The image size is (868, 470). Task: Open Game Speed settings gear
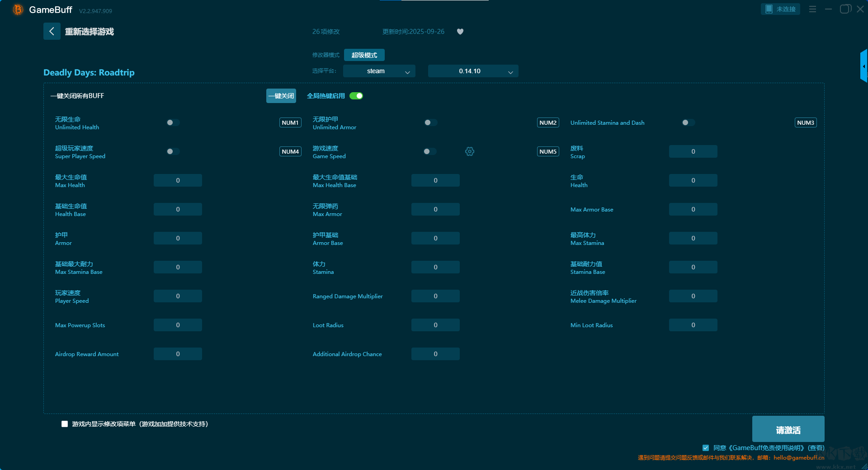click(x=470, y=151)
